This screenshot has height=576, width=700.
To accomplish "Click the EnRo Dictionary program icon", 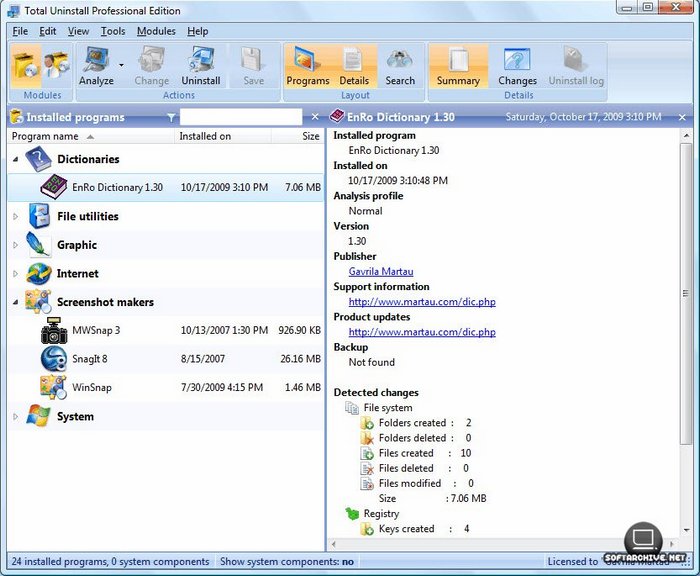I will tap(54, 187).
